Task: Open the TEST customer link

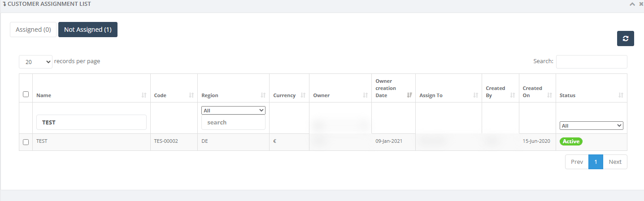Action: point(42,141)
